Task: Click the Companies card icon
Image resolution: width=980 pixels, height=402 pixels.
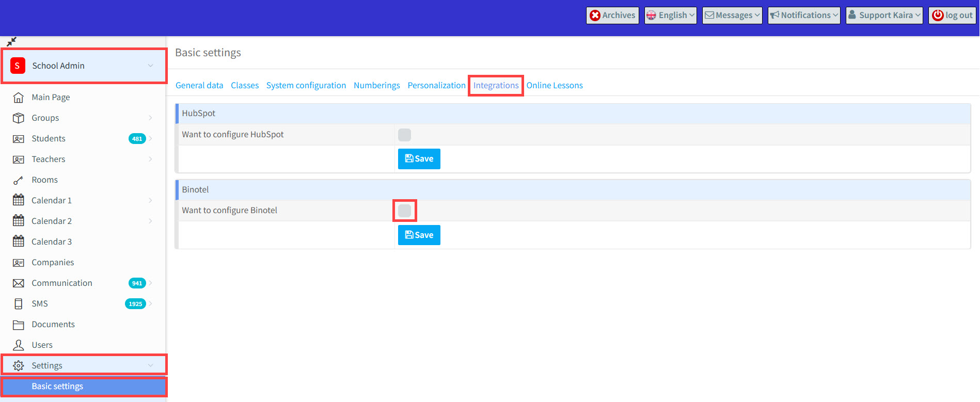Action: point(19,262)
